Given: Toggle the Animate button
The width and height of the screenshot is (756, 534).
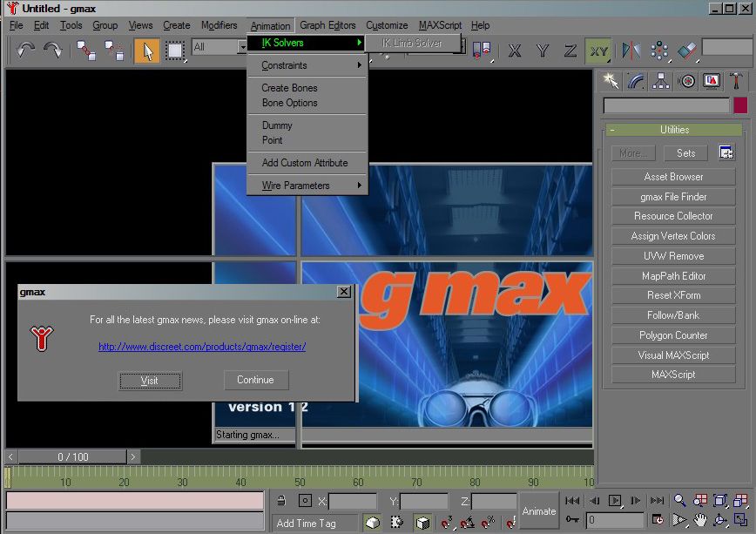Looking at the screenshot, I should pos(539,511).
